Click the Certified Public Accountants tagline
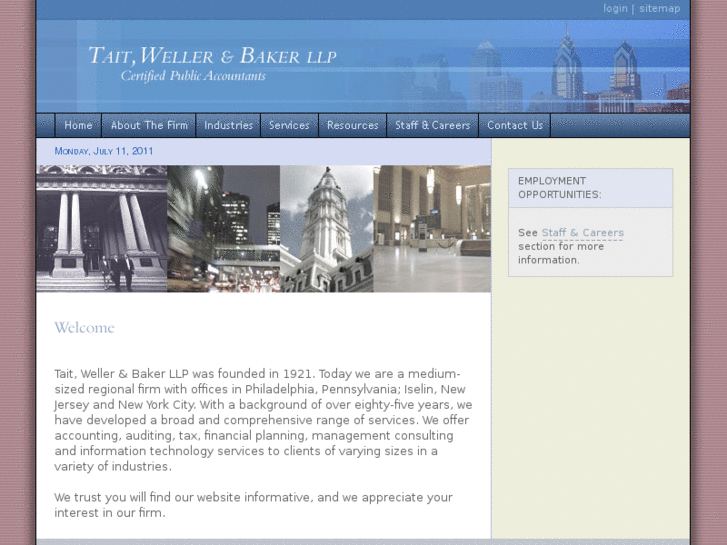The image size is (727, 545). 193,76
